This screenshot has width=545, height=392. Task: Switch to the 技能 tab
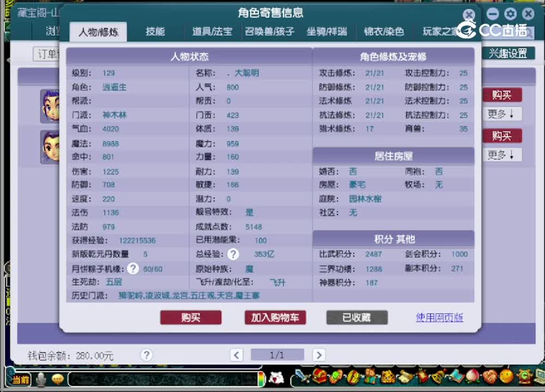point(154,32)
